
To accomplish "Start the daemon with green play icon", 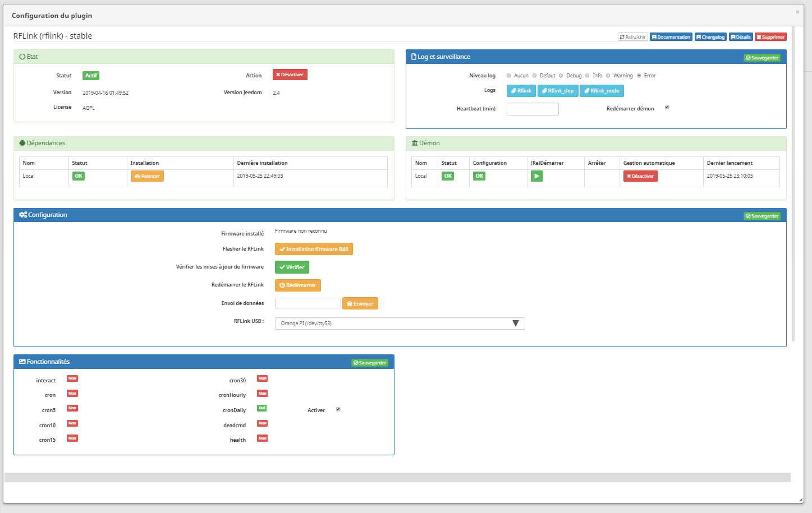I will pyautogui.click(x=536, y=176).
